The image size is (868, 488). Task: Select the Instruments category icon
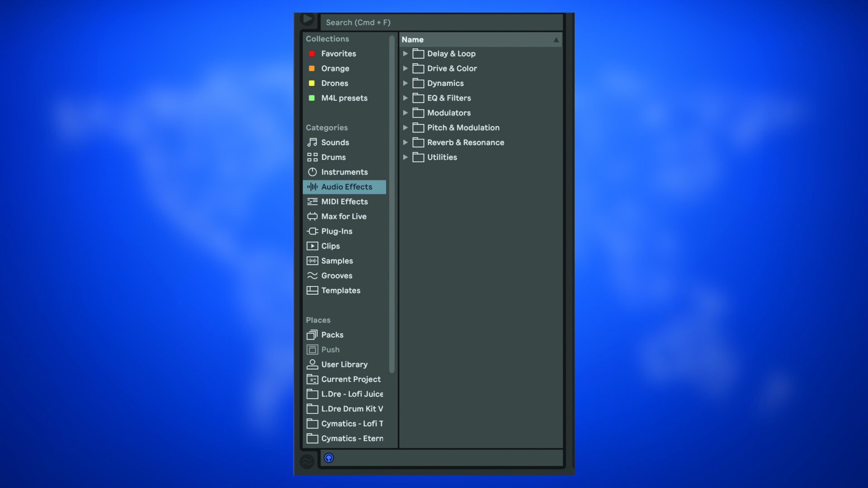tap(312, 172)
